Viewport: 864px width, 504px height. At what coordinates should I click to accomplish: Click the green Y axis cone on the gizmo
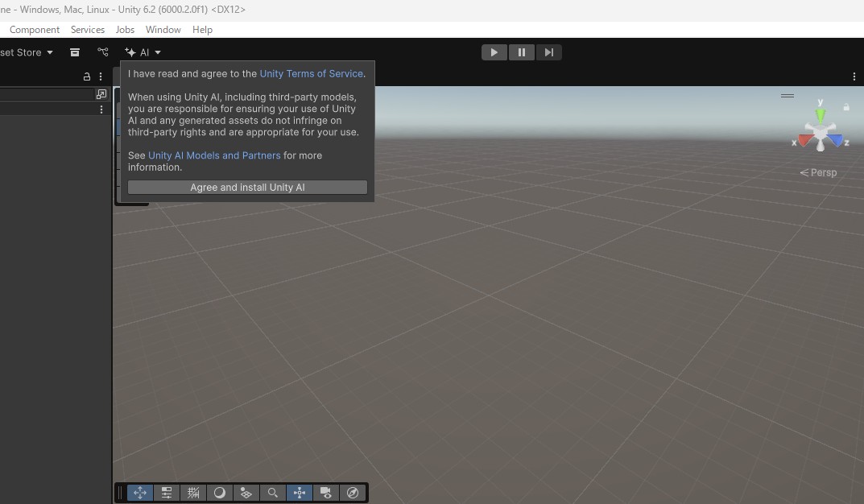click(821, 116)
